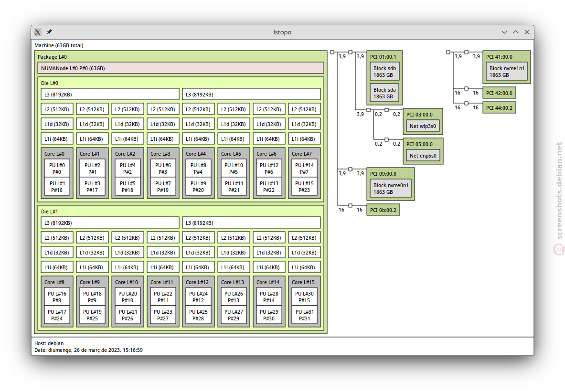The image size is (565, 392).
Task: Click the PCI 0b:00.2 box
Action: click(x=383, y=210)
